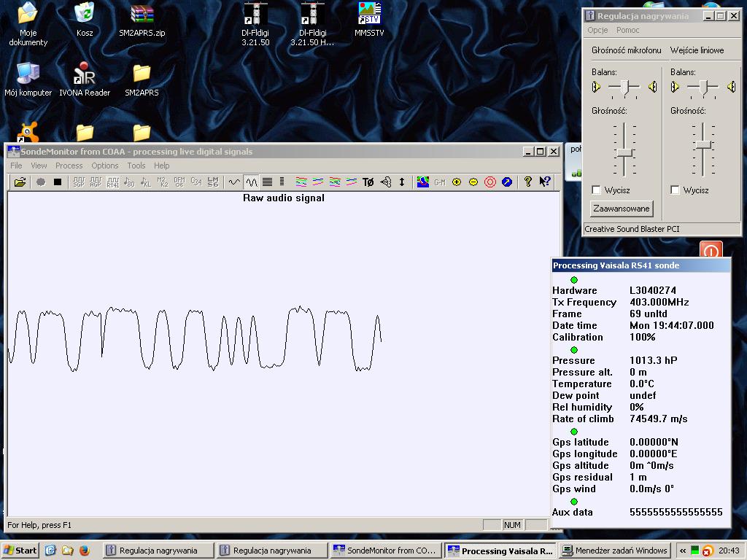Click the microphone volume slider thumb

[624, 152]
